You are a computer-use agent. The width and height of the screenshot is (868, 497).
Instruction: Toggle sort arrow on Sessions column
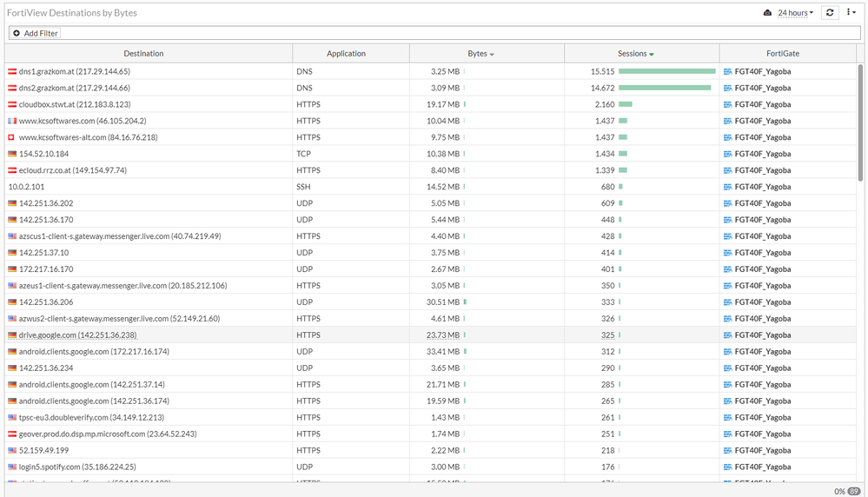pos(652,55)
